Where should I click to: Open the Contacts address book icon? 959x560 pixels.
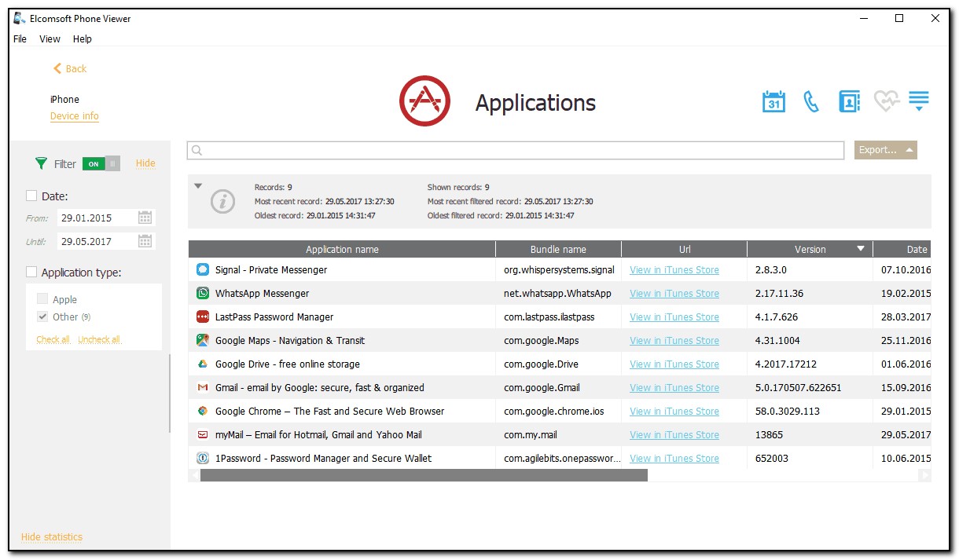(849, 101)
